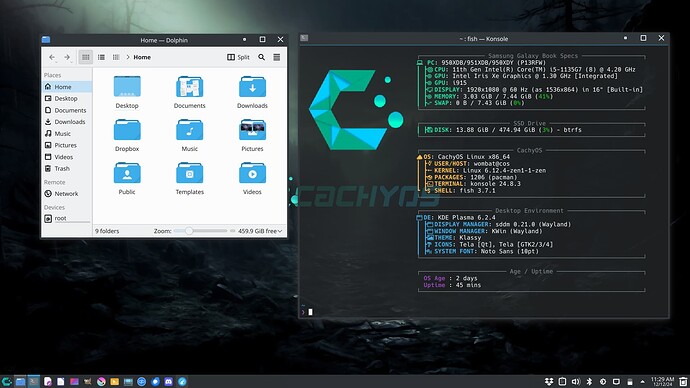690x388 pixels.
Task: Select Trash in the Places sidebar
Action: click(x=66, y=168)
